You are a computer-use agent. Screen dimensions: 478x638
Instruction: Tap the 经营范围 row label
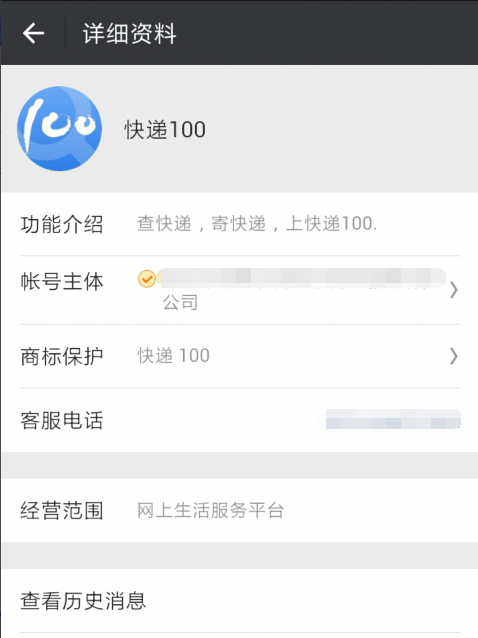[x=61, y=510]
